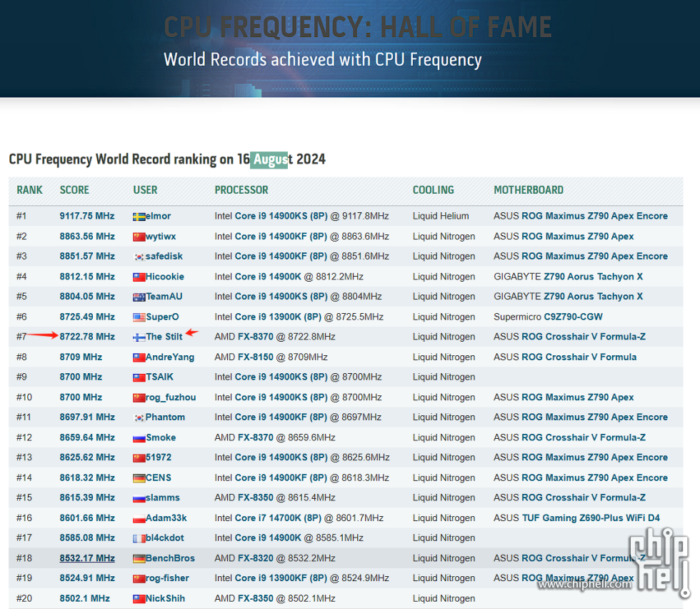
Task: Open the underlined 8532.17 MHz score
Action: click(x=87, y=558)
